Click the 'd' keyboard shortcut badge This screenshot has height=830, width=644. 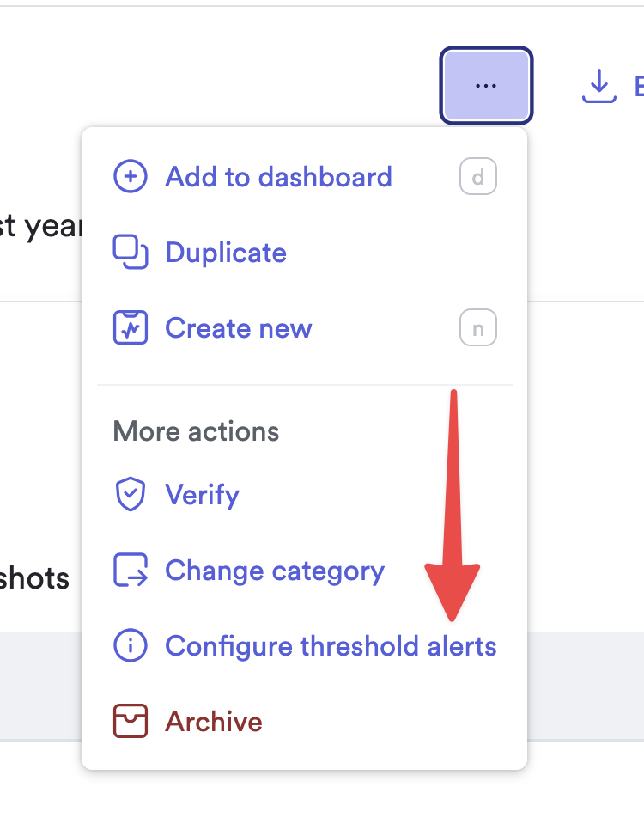point(478,177)
